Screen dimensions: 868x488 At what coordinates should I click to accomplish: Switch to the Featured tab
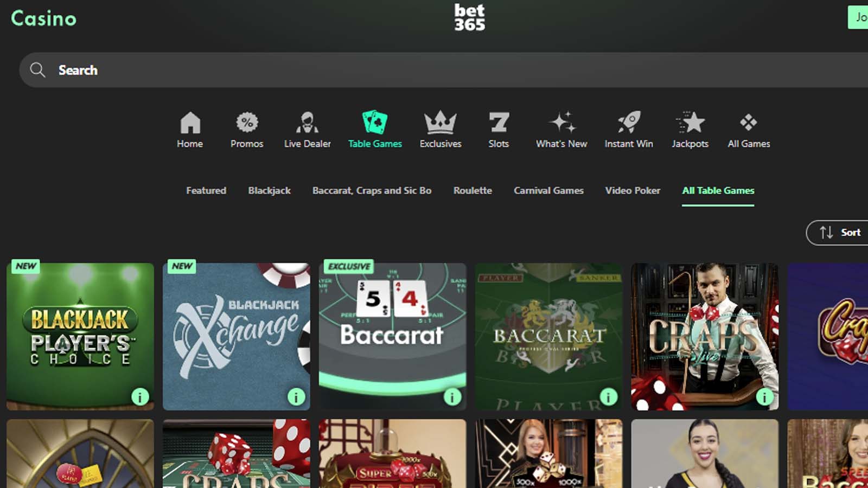coord(206,190)
